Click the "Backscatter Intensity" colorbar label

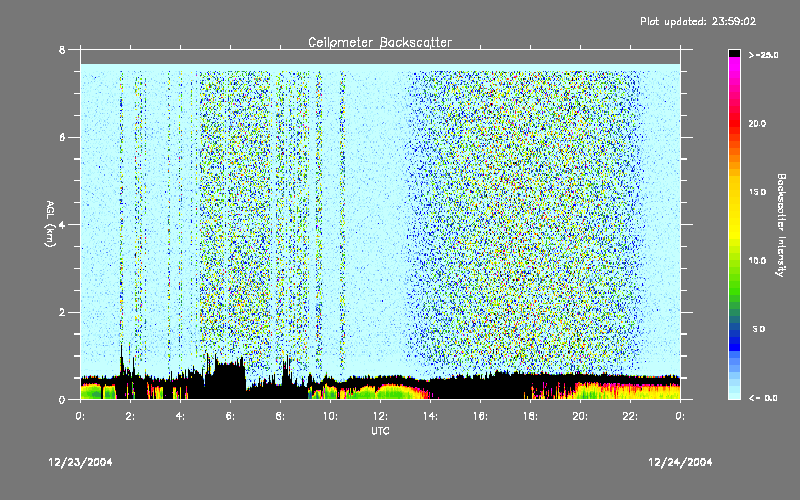coord(781,225)
